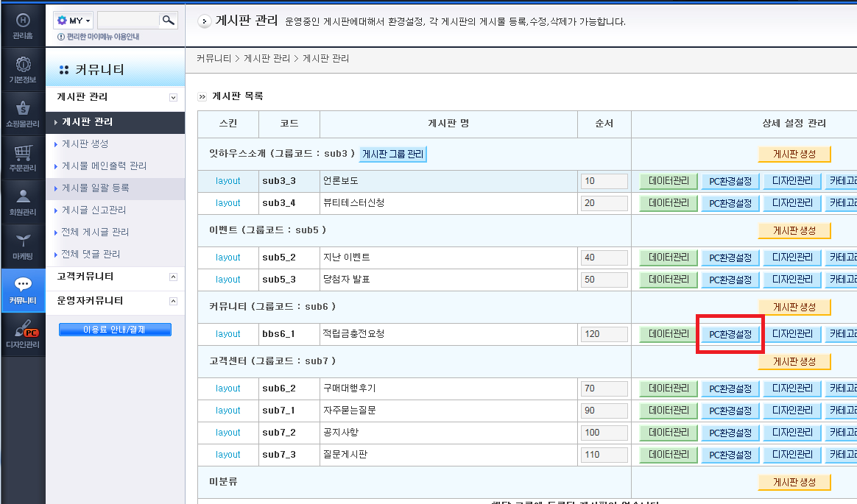
Task: Open the MY menu dropdown
Action: [74, 21]
